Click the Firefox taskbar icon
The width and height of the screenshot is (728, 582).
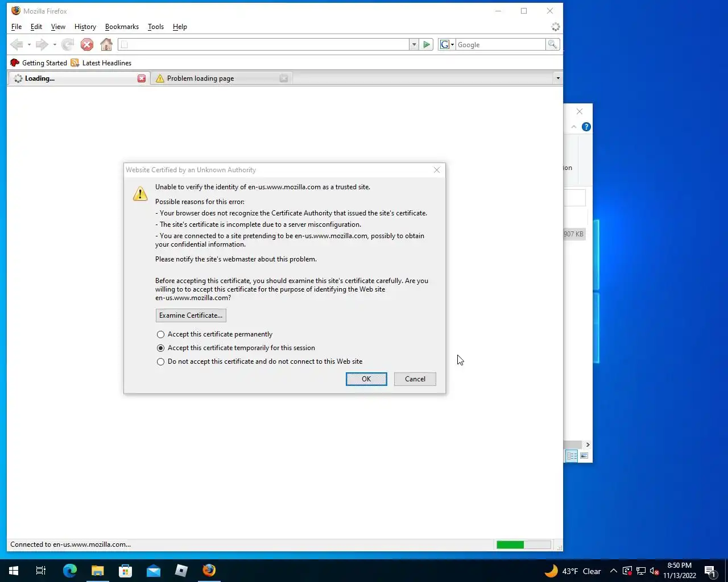[209, 571]
